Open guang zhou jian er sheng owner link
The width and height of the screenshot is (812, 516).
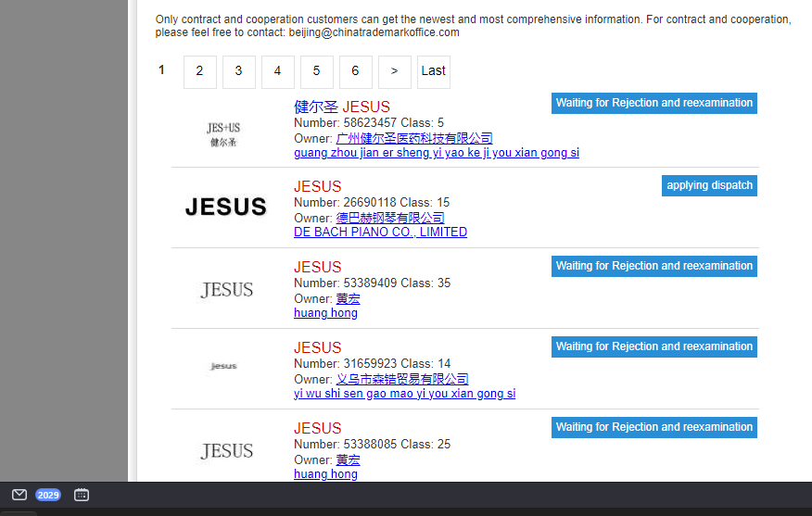point(436,153)
